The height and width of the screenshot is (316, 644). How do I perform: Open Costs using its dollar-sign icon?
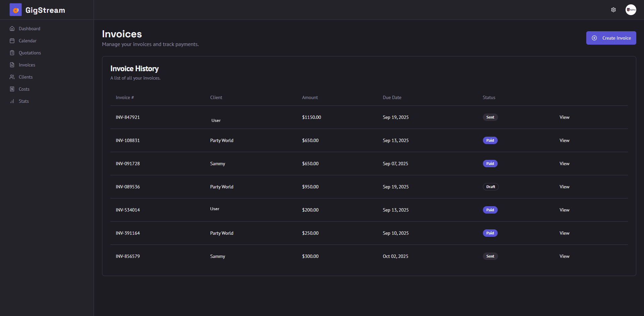pos(12,89)
